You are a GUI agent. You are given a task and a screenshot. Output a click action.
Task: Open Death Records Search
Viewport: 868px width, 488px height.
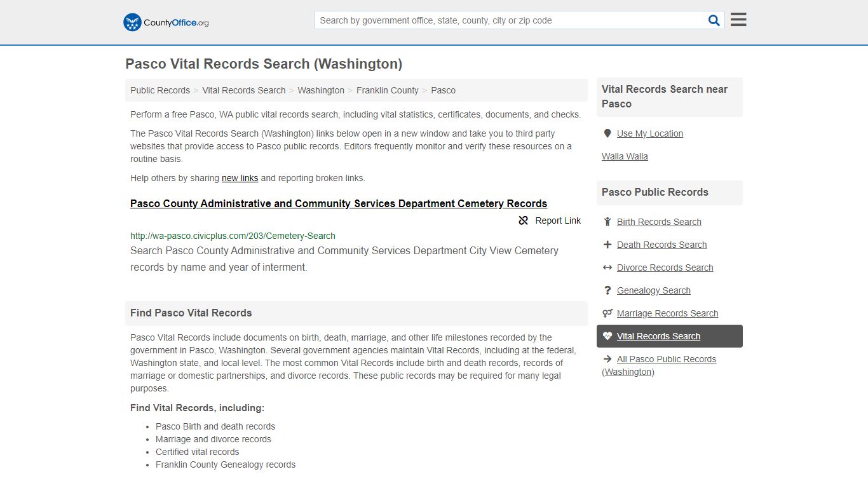pyautogui.click(x=661, y=245)
